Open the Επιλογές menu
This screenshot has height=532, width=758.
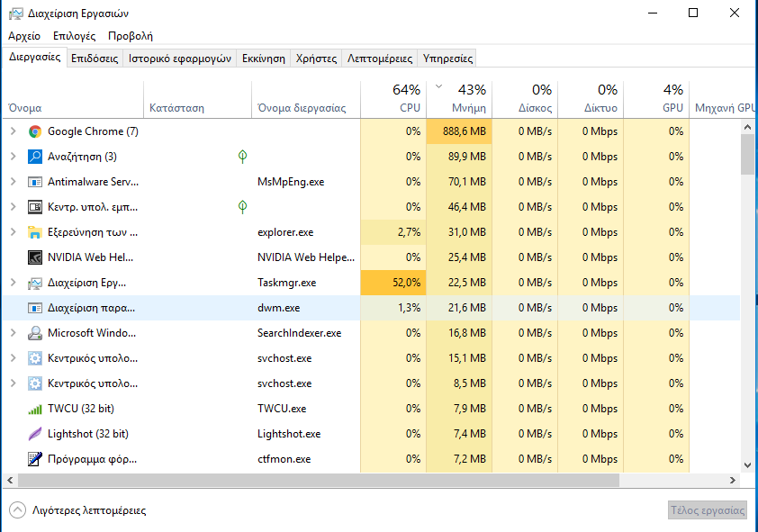(x=75, y=36)
